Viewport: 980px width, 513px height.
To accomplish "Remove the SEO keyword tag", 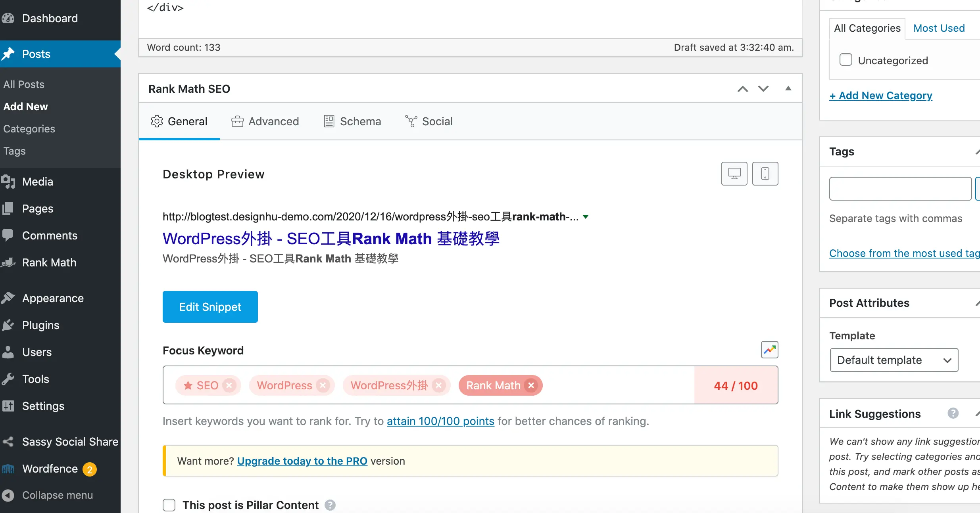I will tap(229, 385).
